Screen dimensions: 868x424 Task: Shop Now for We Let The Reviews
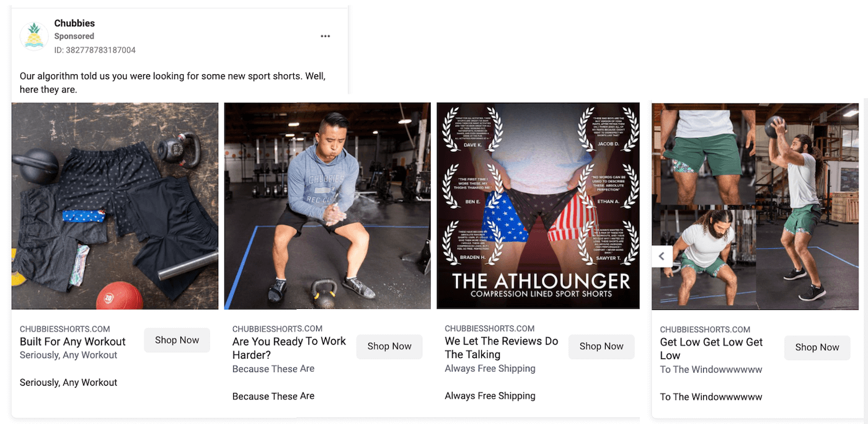tap(601, 347)
